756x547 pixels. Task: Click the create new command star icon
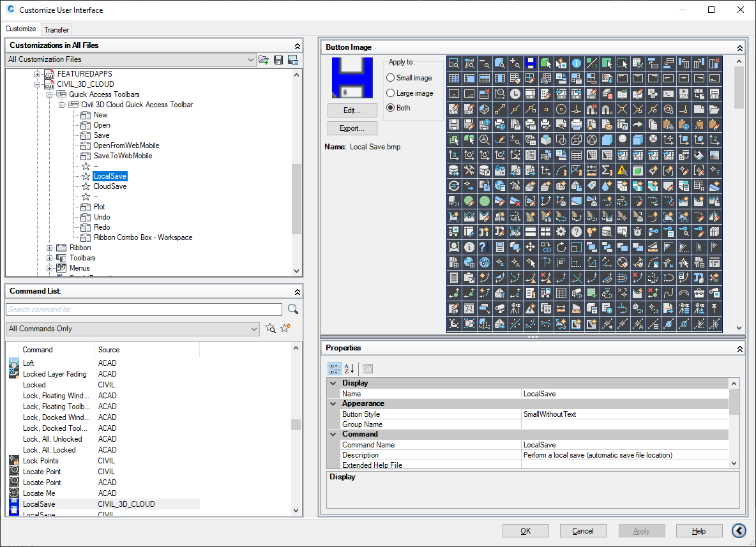[285, 329]
